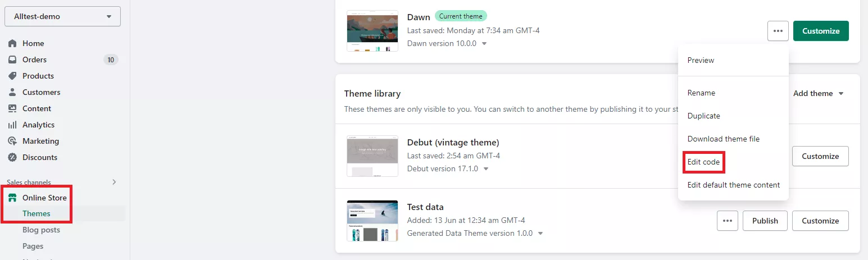The height and width of the screenshot is (260, 868).
Task: Choose Edit code from the theme menu
Action: (x=703, y=162)
